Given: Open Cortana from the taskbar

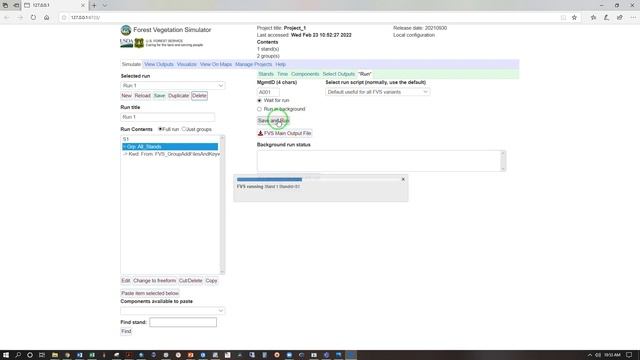Looking at the screenshot, I should point(30,355).
